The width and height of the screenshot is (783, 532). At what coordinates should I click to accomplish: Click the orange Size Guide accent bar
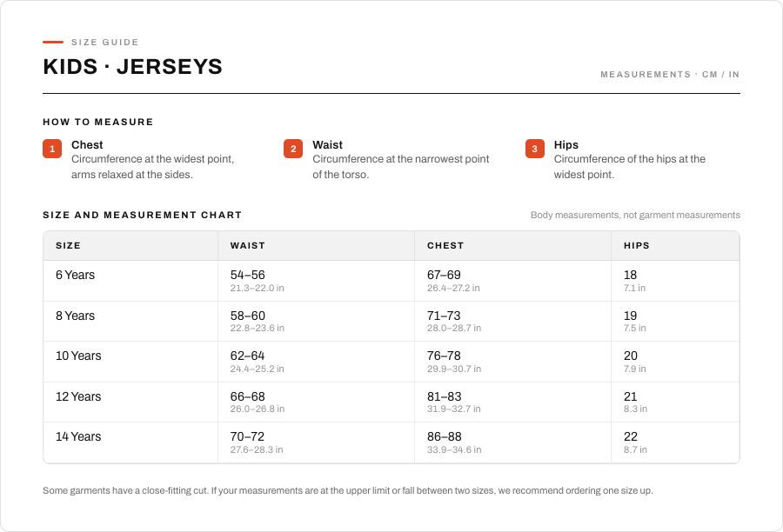tap(53, 42)
